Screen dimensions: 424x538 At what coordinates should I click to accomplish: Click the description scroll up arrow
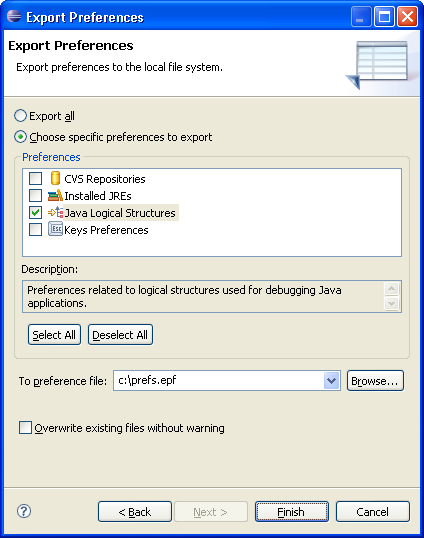coord(391,289)
